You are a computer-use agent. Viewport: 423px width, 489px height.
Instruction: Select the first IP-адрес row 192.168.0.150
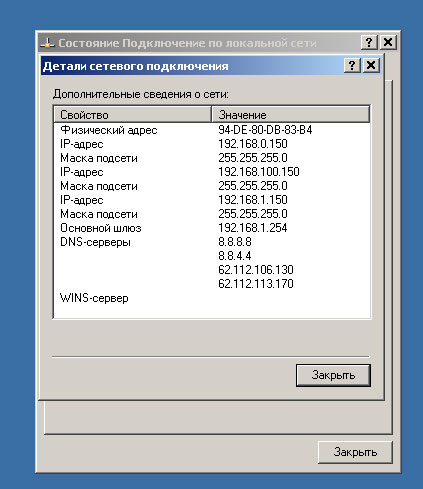(212, 144)
